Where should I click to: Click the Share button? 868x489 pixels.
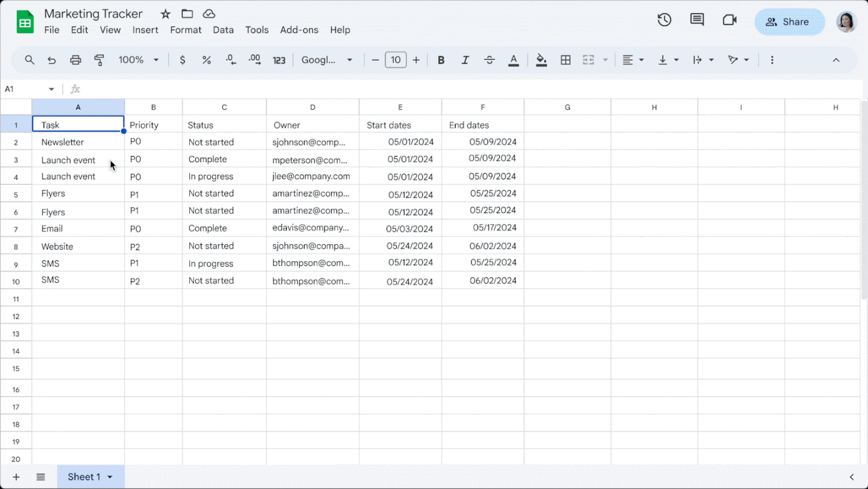[x=789, y=22]
